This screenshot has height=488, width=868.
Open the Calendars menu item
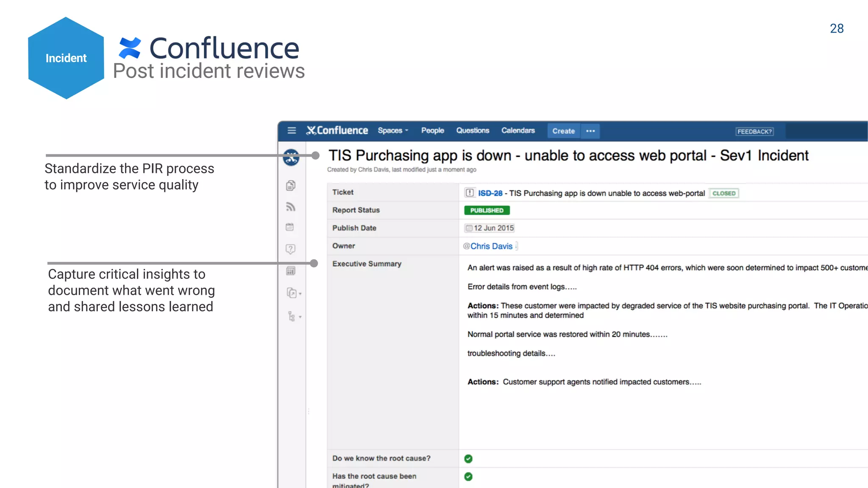click(518, 130)
